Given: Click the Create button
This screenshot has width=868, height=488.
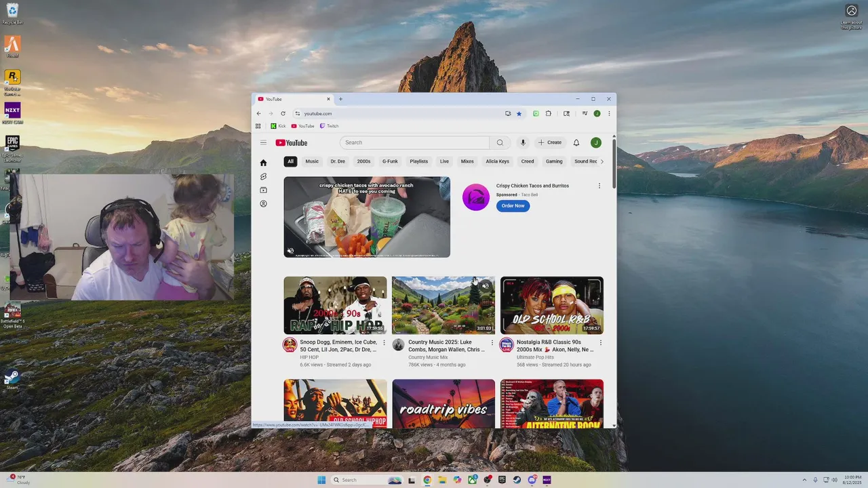Looking at the screenshot, I should [550, 142].
